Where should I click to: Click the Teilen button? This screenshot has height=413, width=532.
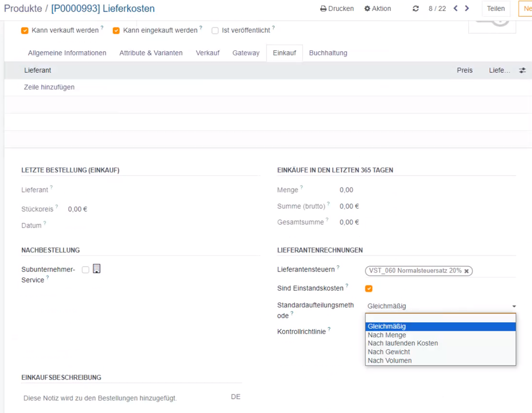pyautogui.click(x=496, y=8)
